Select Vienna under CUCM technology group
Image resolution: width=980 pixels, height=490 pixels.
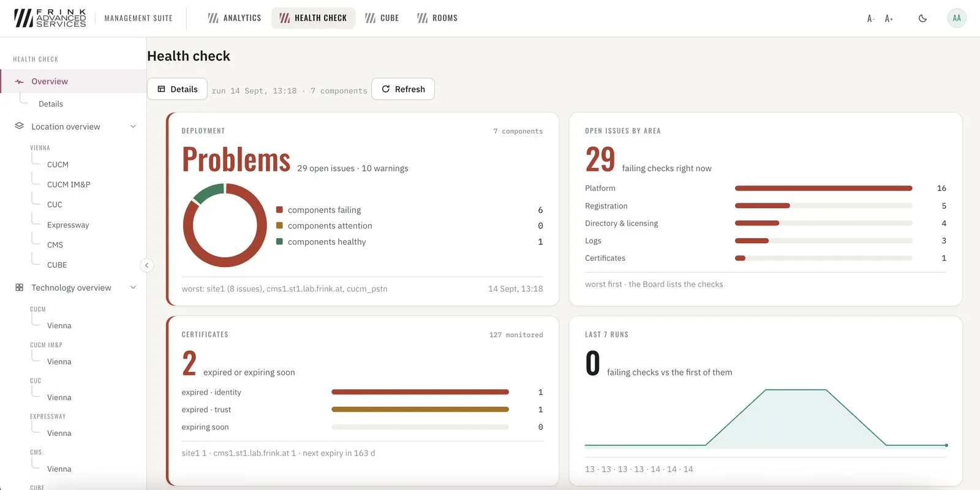coord(59,326)
